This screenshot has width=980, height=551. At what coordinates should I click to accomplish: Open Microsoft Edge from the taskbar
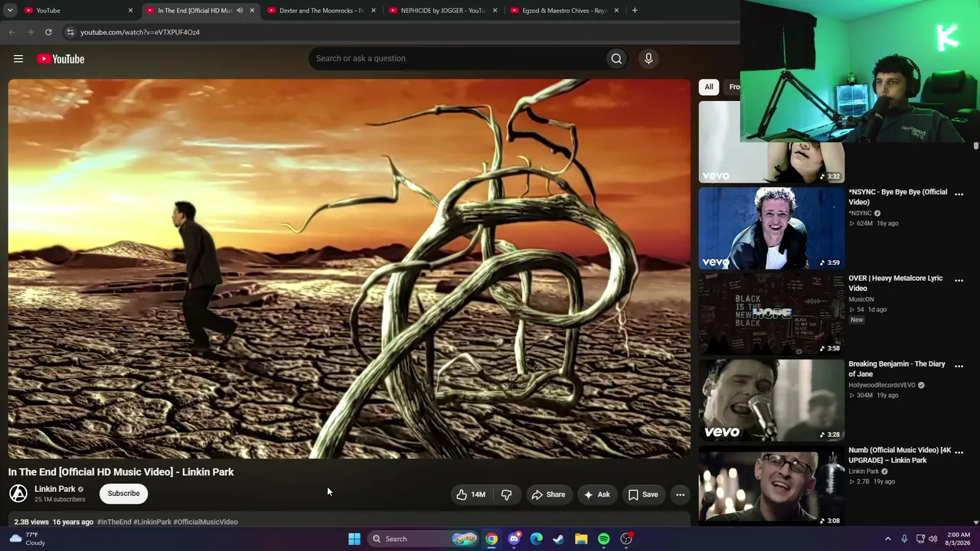537,539
